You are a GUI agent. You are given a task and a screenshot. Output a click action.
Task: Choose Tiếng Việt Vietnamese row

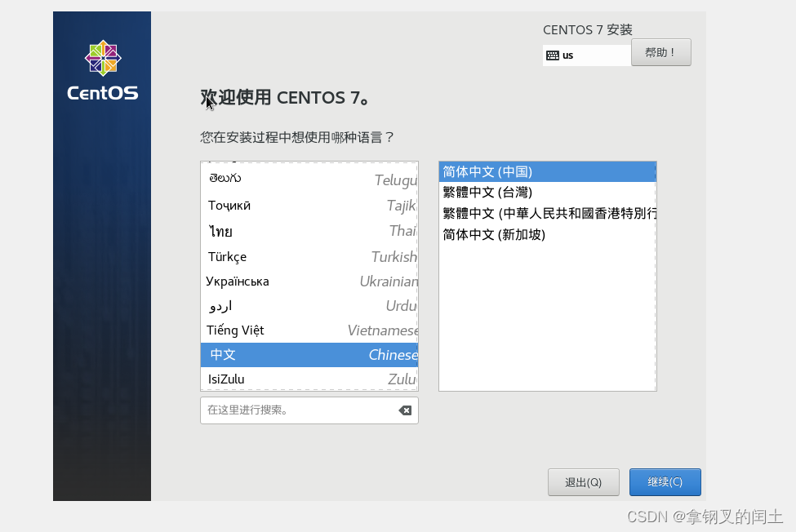[x=309, y=330]
